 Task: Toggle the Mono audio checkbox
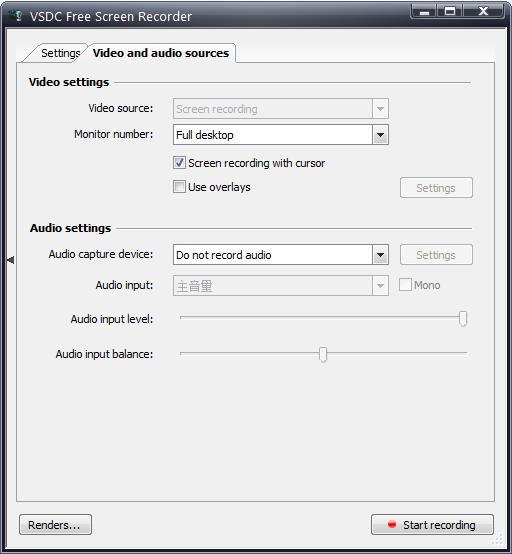tap(405, 284)
